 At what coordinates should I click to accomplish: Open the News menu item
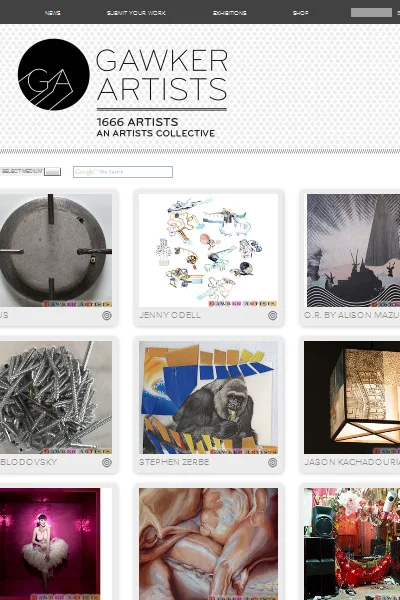52,13
